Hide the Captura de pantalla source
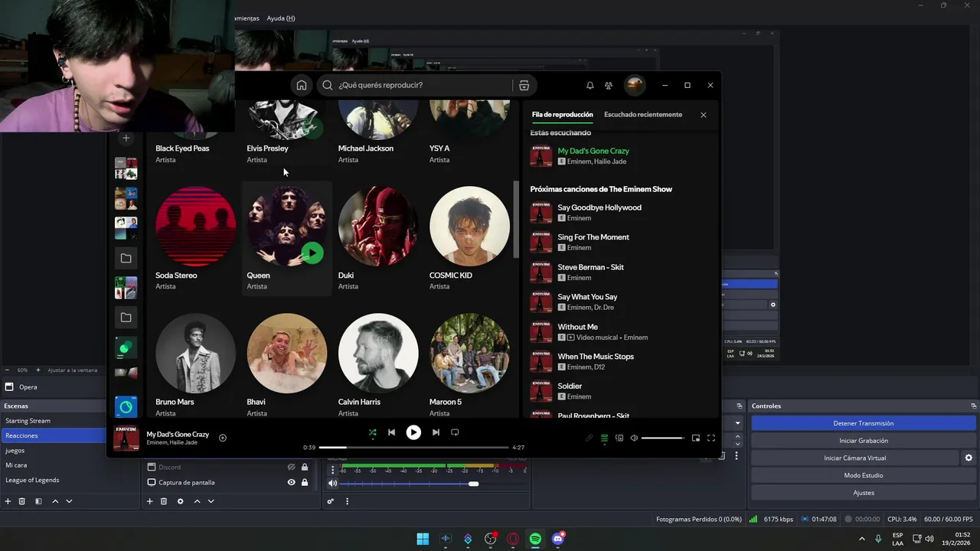This screenshot has width=980, height=551. click(x=291, y=482)
